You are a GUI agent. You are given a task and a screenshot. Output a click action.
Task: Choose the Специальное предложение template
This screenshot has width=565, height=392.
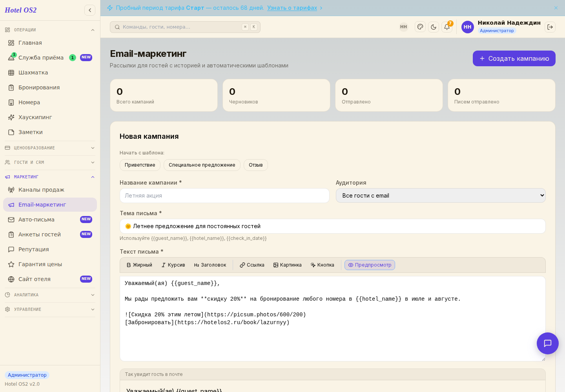tap(202, 165)
